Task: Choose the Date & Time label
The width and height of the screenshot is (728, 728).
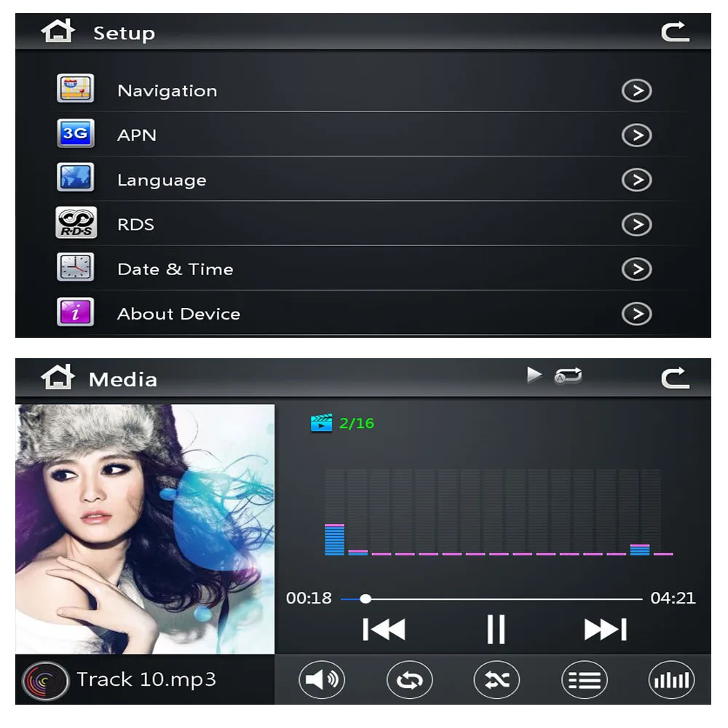Action: click(175, 269)
